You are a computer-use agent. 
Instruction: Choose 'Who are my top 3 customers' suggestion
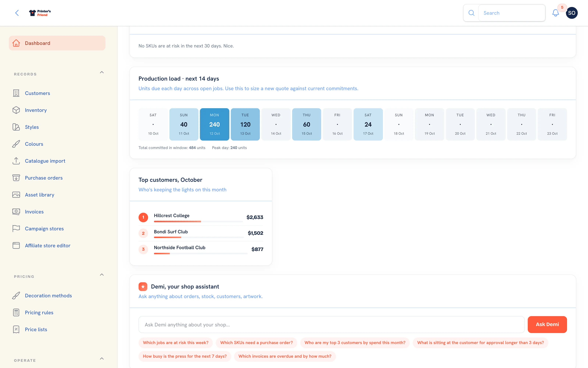[x=355, y=343]
